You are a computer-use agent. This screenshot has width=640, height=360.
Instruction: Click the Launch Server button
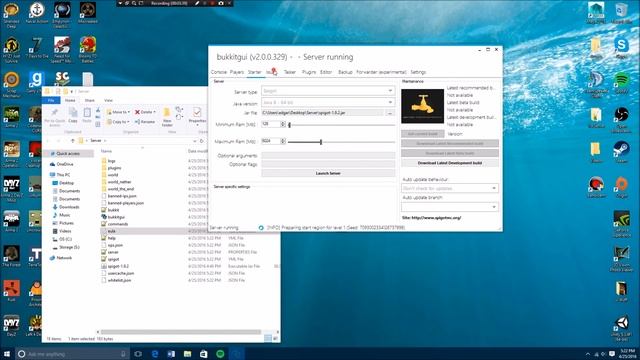pos(328,173)
